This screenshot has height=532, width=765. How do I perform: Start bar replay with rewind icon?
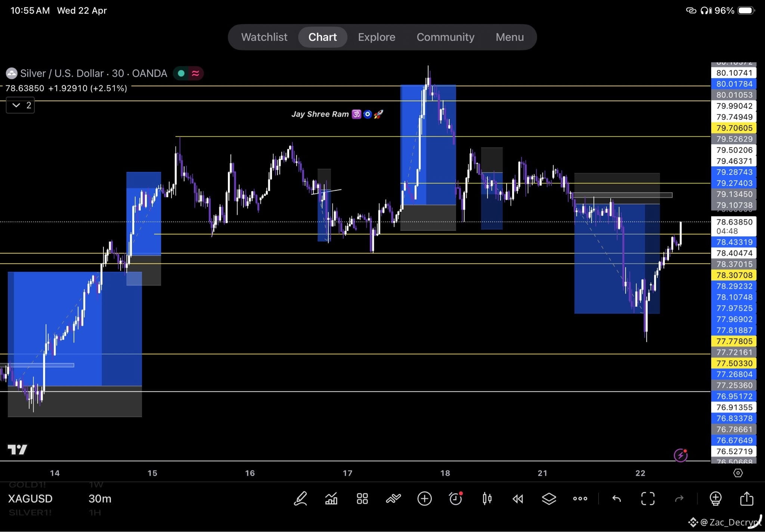point(518,498)
